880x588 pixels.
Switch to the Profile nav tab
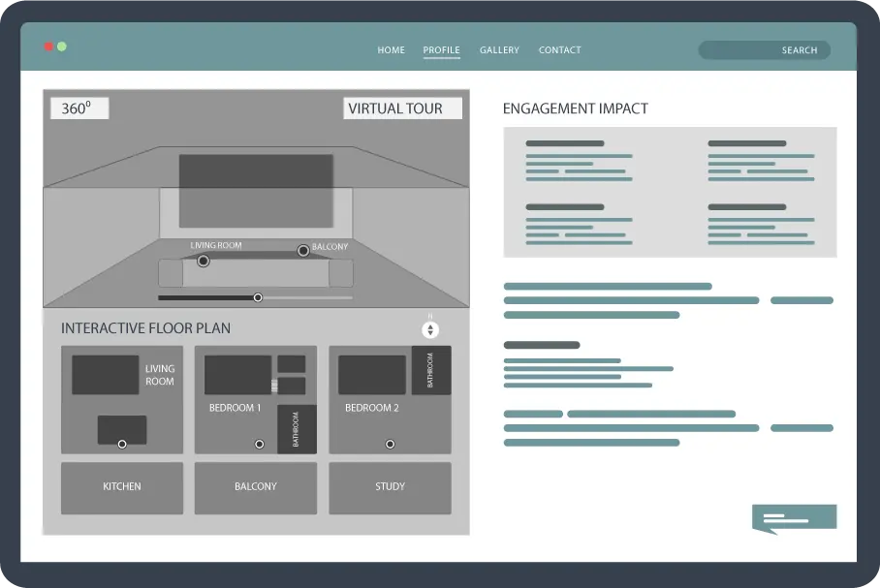(x=441, y=50)
